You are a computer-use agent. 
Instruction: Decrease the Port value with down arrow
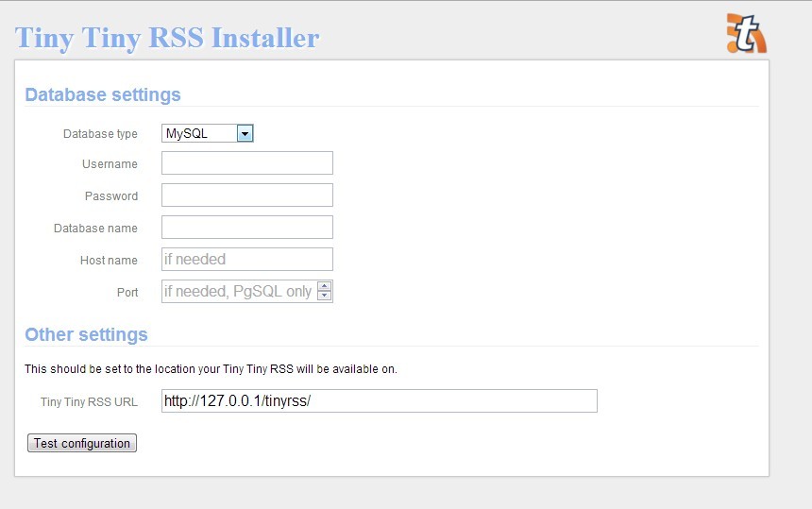click(324, 296)
